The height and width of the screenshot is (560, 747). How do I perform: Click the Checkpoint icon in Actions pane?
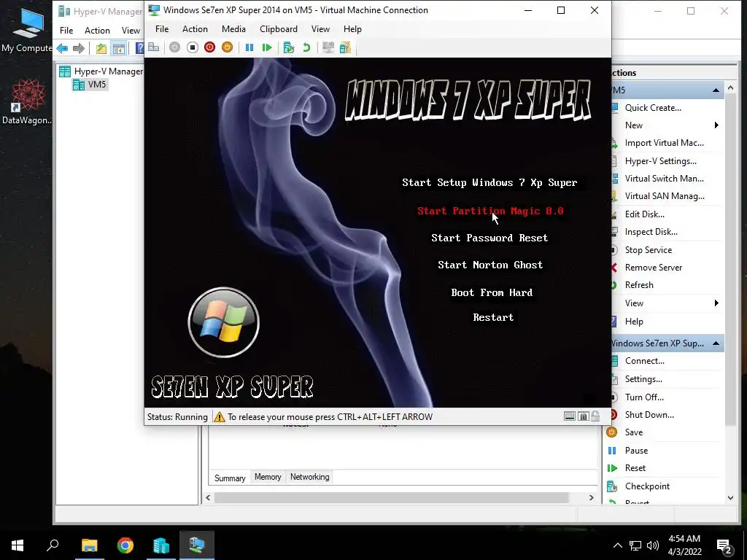click(612, 486)
